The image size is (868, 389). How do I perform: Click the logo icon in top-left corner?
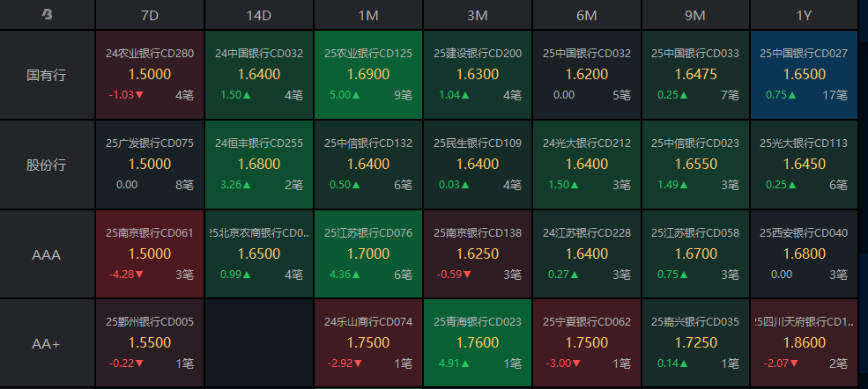(48, 15)
